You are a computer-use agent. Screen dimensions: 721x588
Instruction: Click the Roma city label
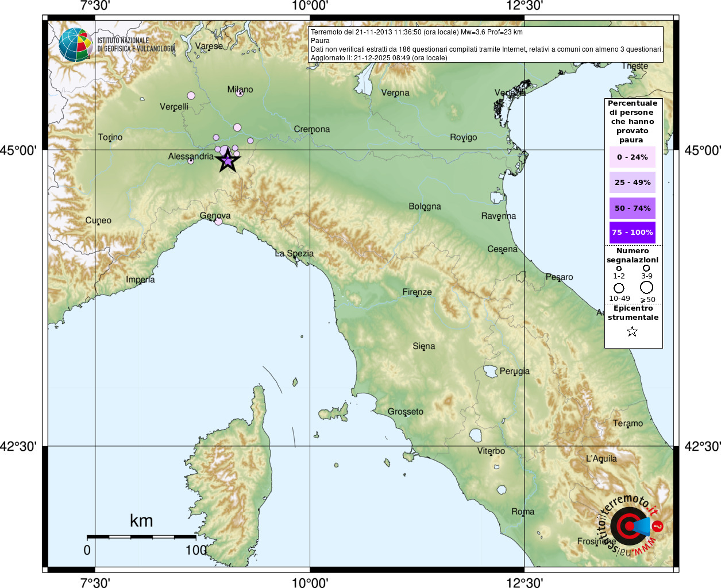tap(523, 512)
